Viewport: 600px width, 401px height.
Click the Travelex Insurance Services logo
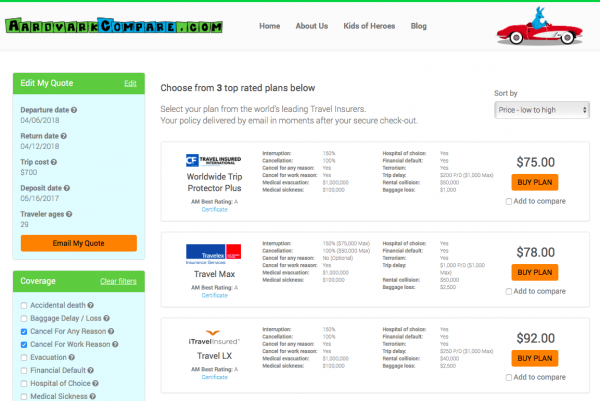coord(214,254)
